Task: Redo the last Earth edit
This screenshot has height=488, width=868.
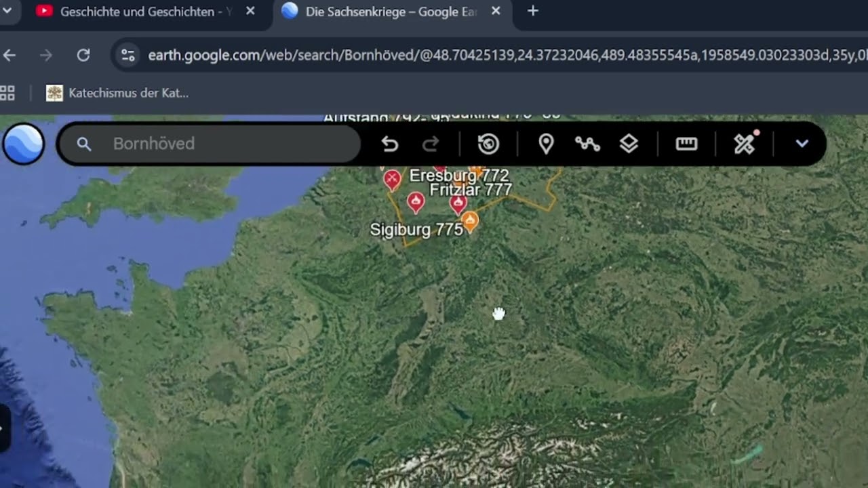Action: point(431,144)
